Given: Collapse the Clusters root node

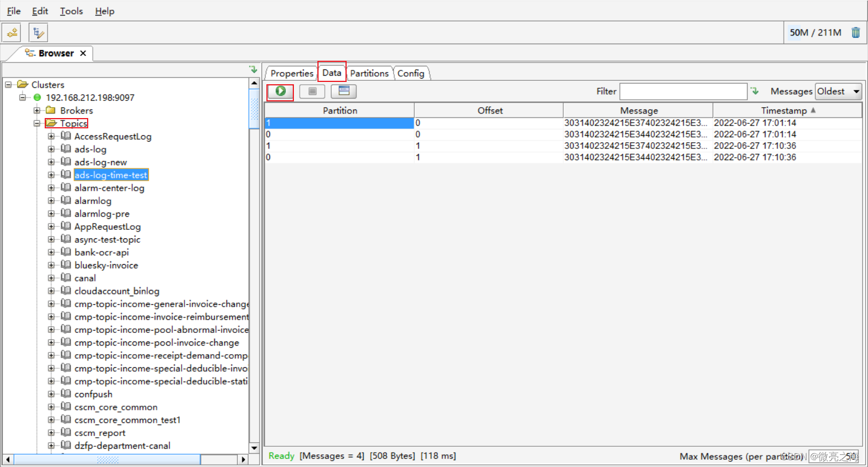Looking at the screenshot, I should [9, 84].
